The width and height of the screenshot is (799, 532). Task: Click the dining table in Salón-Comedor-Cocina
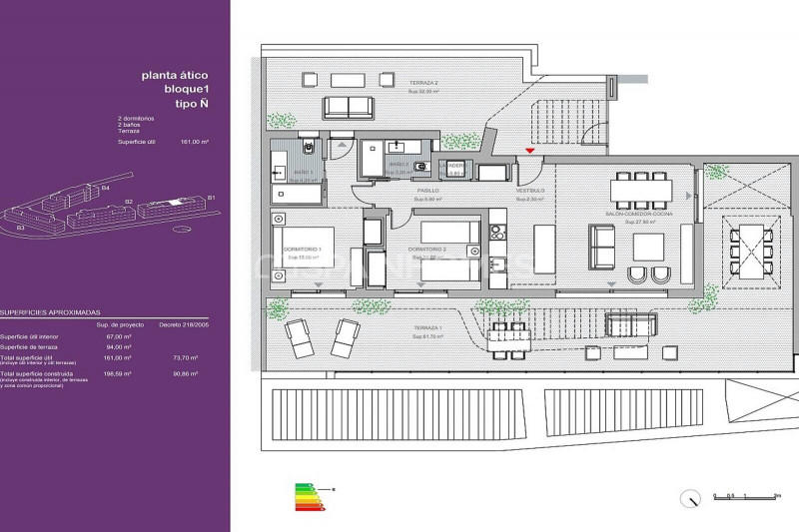(x=641, y=189)
